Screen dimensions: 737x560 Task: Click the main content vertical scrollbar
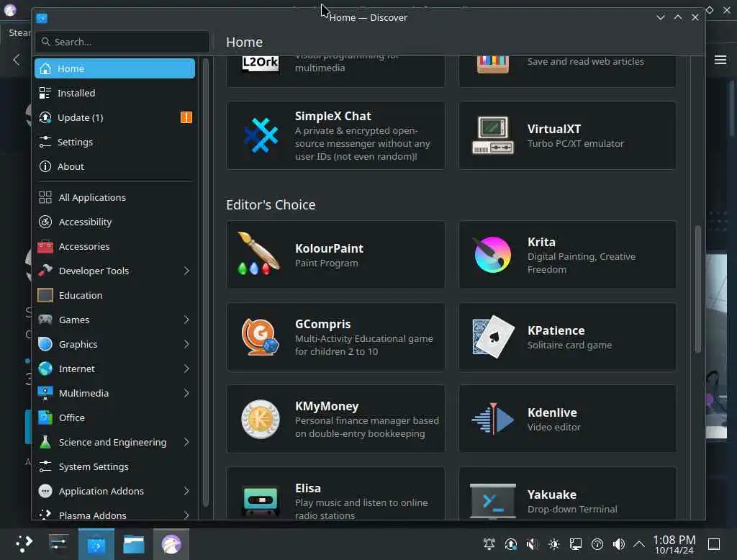697,289
